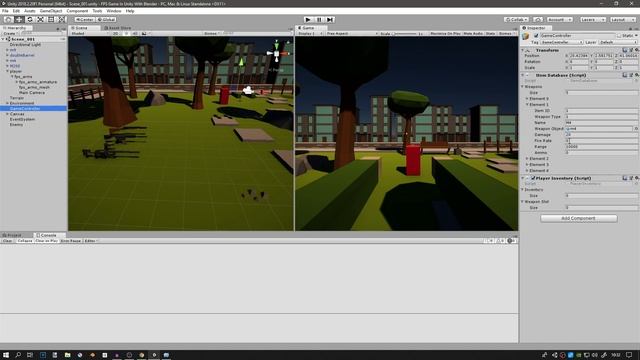Open Windows taskbar search
The height and width of the screenshot is (360, 640).
pos(18,355)
